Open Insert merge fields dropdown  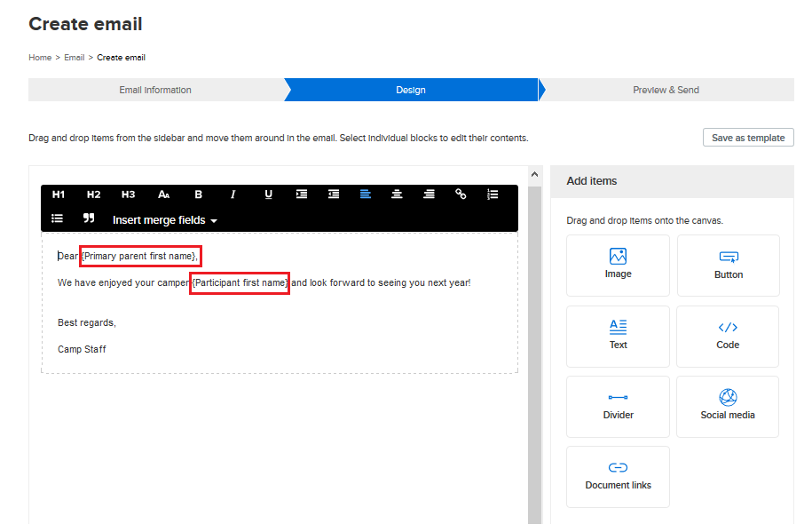click(x=164, y=219)
